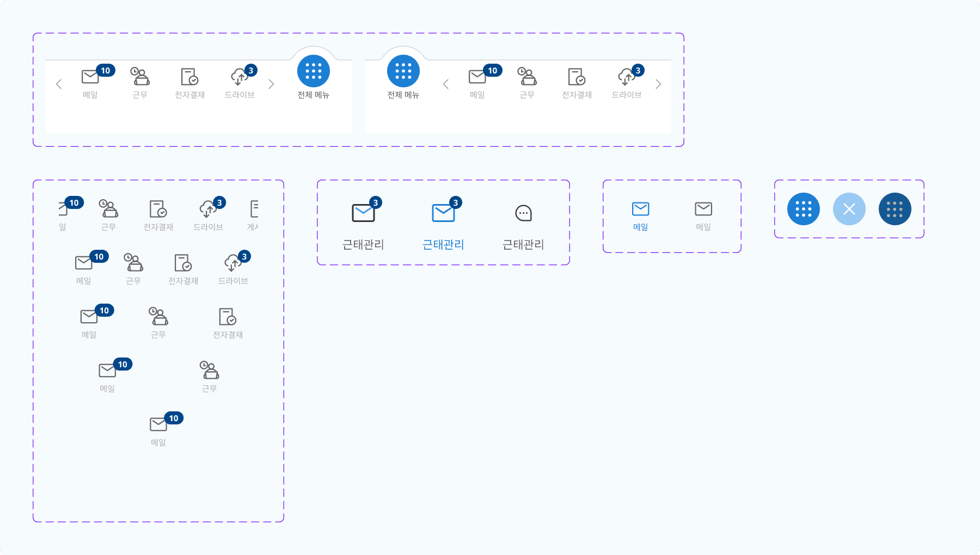Open 전자결재 in bar with 전체 메뉴 on left

coord(577,83)
